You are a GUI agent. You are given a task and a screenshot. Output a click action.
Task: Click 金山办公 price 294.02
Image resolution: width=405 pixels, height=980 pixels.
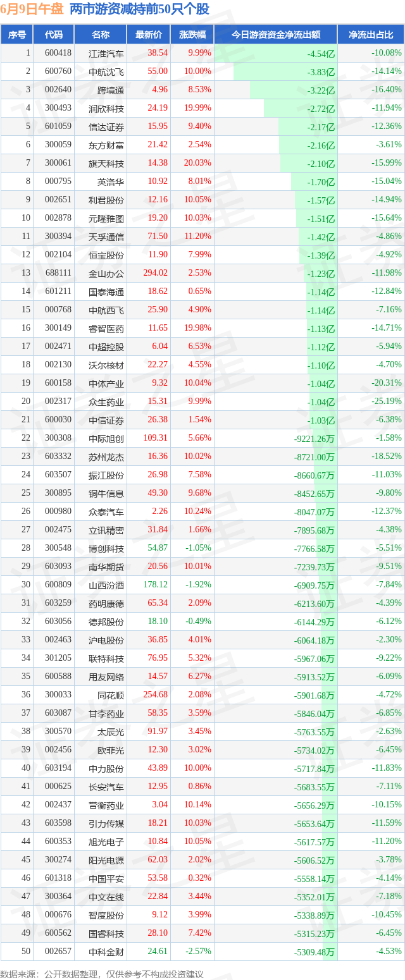155,274
